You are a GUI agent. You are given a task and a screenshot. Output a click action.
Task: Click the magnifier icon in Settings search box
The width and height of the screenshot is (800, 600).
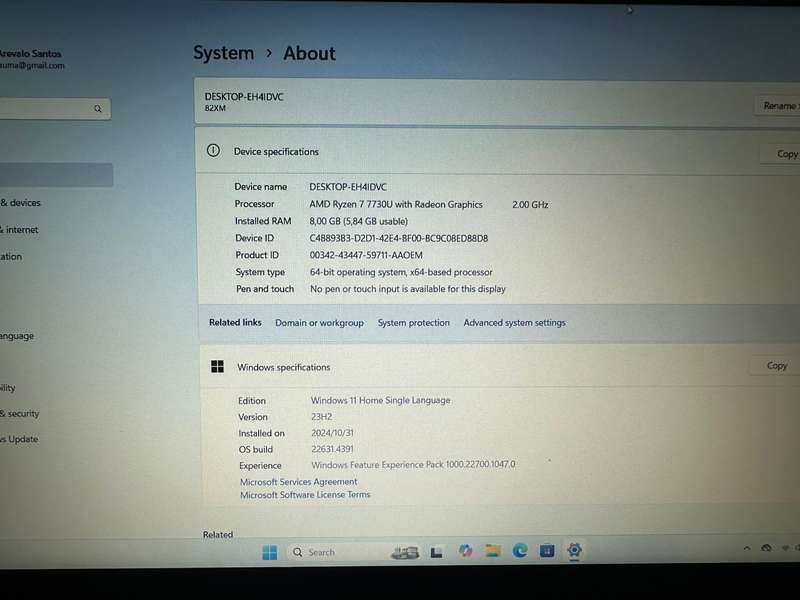click(97, 109)
